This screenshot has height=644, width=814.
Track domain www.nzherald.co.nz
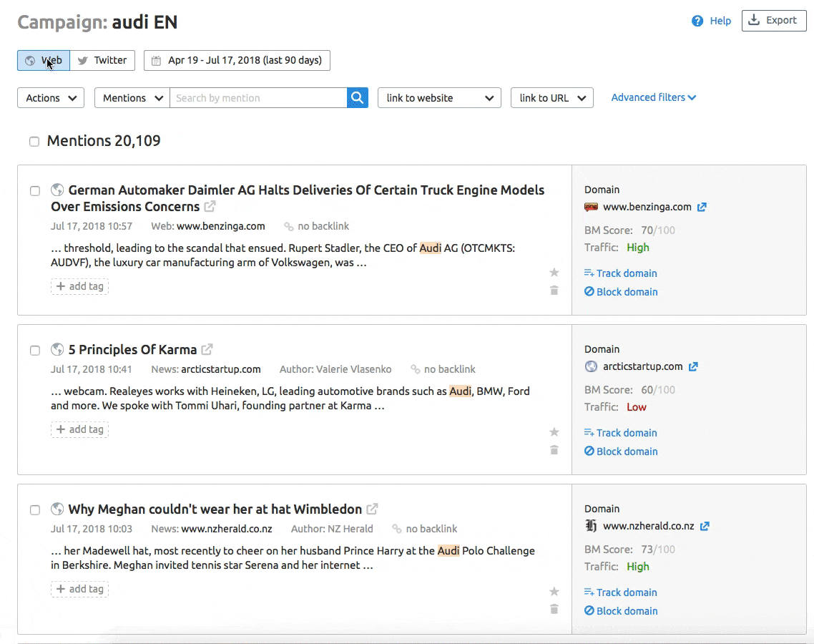[x=620, y=592]
